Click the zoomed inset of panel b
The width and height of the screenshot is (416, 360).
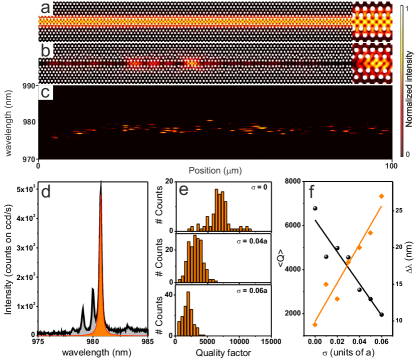[x=372, y=63]
